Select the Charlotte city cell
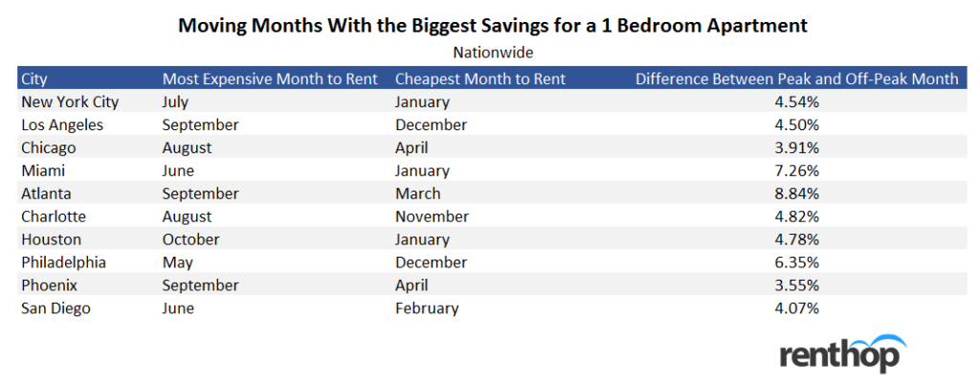Screen dimensions: 980x386 click(54, 216)
